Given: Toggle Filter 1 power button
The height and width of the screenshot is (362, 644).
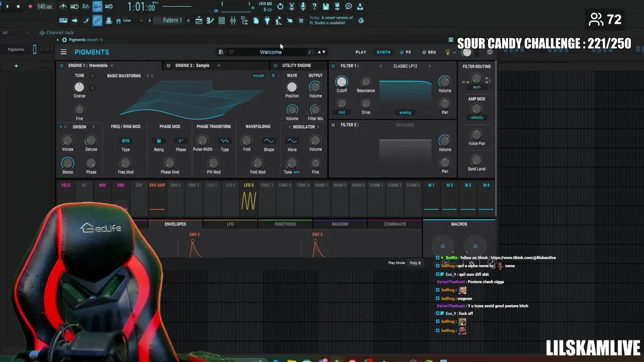Looking at the screenshot, I should coord(334,66).
